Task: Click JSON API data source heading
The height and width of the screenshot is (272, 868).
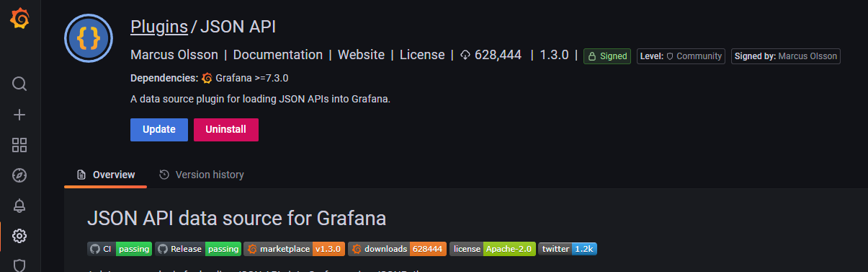Action: (x=237, y=218)
